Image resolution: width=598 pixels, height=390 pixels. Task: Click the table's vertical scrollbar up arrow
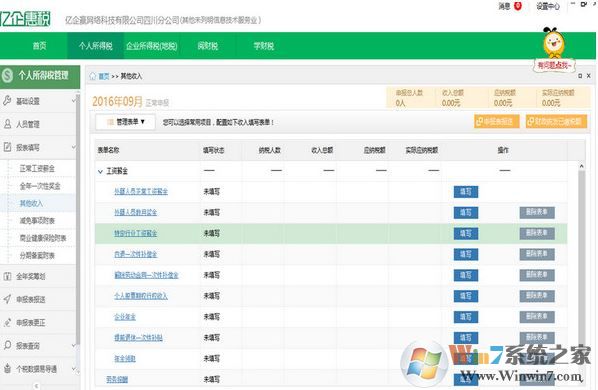[581, 166]
